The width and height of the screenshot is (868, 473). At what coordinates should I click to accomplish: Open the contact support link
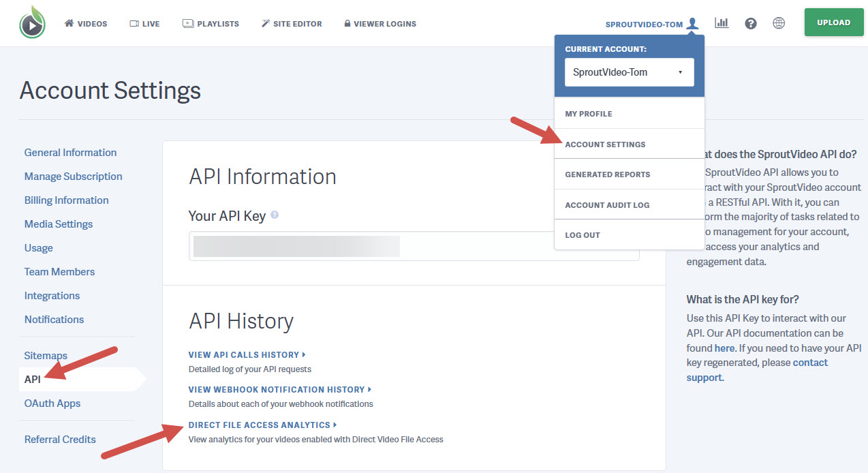[810, 363]
